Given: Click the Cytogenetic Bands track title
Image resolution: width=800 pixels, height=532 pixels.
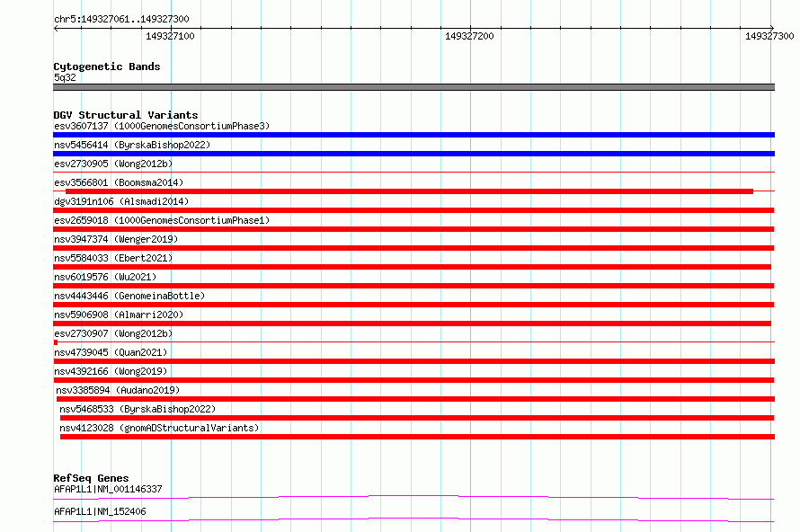Looking at the screenshot, I should (x=107, y=66).
